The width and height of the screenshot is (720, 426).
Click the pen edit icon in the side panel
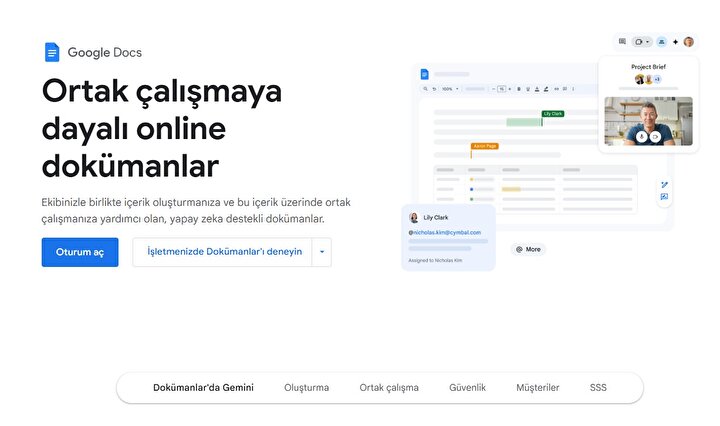click(x=664, y=185)
